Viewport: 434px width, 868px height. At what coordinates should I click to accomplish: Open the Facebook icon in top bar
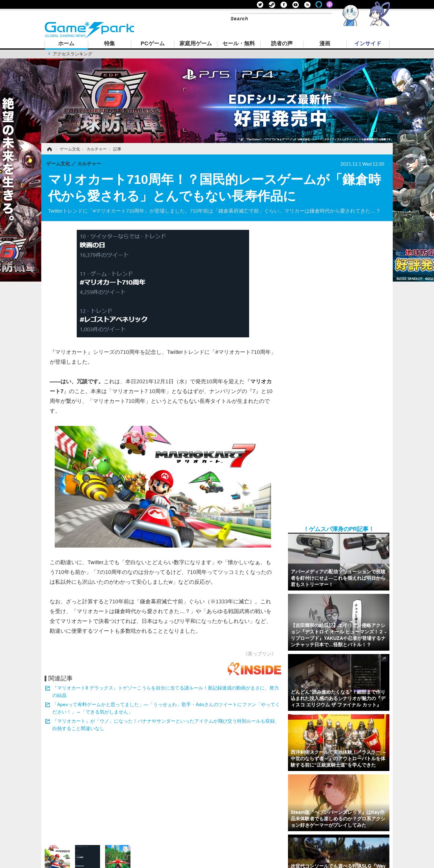coord(284,4)
